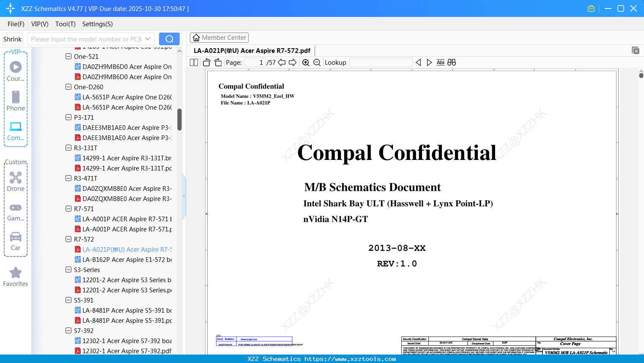Image resolution: width=644 pixels, height=363 pixels.
Task: Open LA-8481P Acer Aspire S5-391 board file
Action: tap(123, 310)
